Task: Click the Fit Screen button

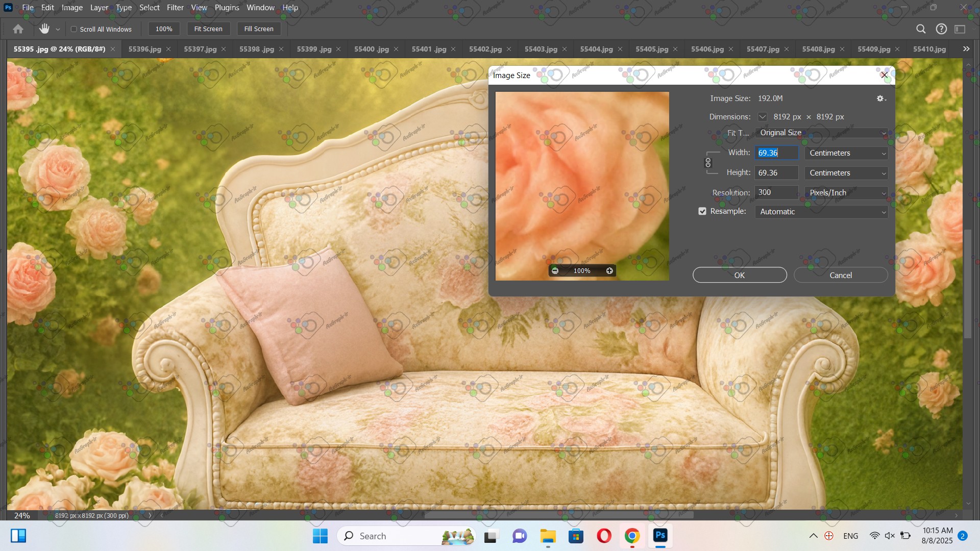Action: pos(208,29)
